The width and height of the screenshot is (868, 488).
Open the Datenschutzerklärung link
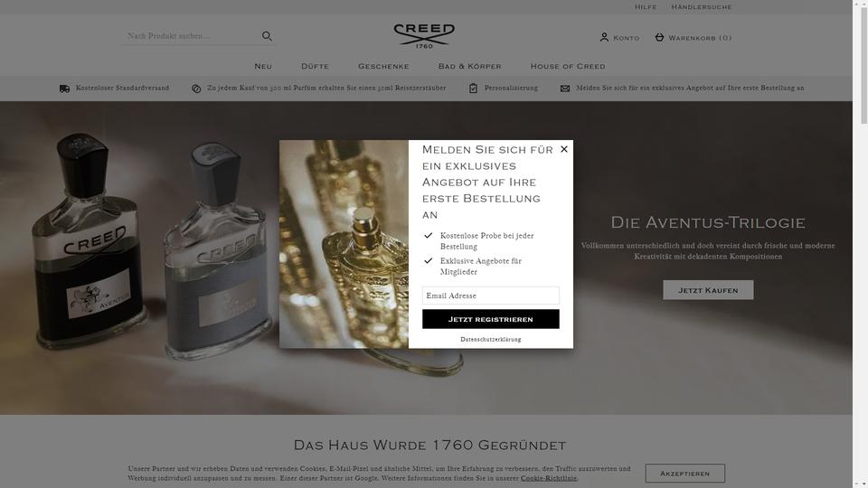(490, 339)
